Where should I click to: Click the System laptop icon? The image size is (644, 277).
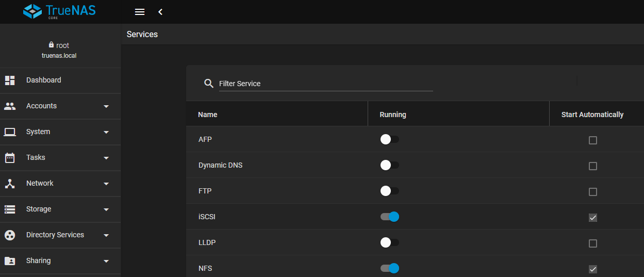[10, 132]
